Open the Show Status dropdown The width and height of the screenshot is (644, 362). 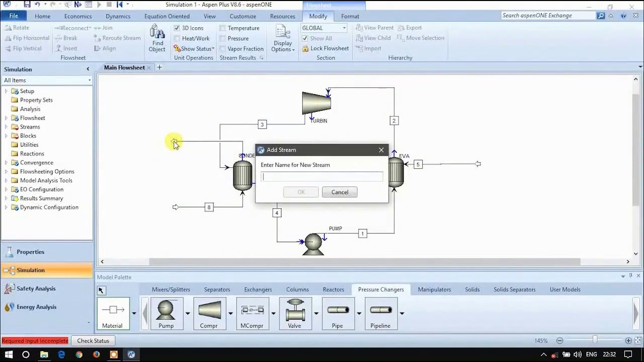click(194, 49)
